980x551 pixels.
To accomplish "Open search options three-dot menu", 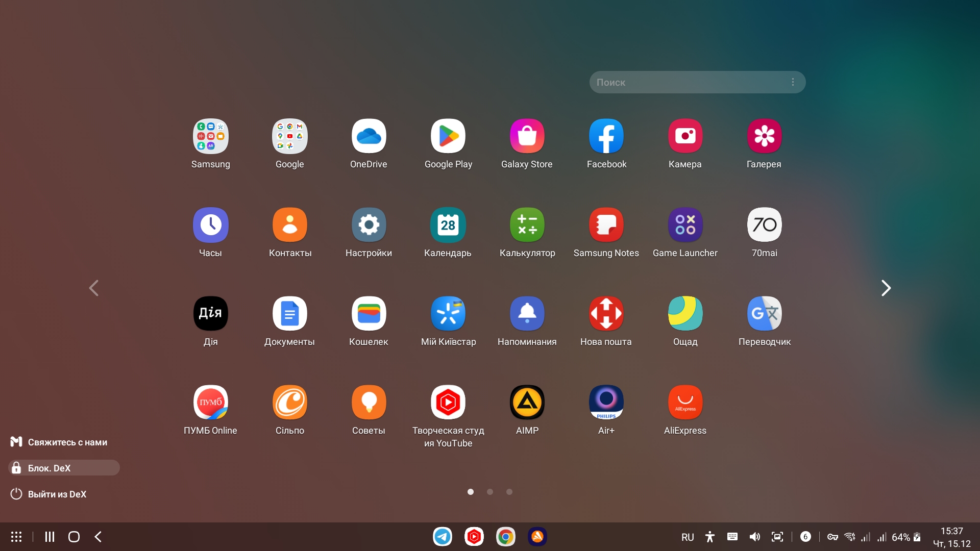I will pyautogui.click(x=793, y=82).
